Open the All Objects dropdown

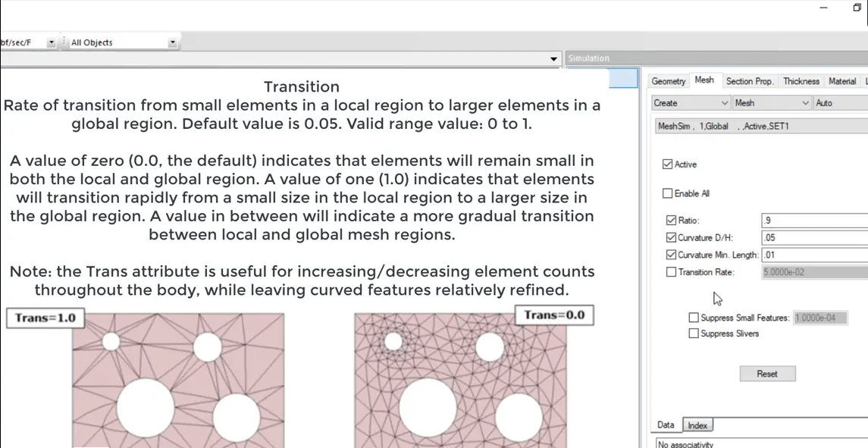click(x=173, y=41)
